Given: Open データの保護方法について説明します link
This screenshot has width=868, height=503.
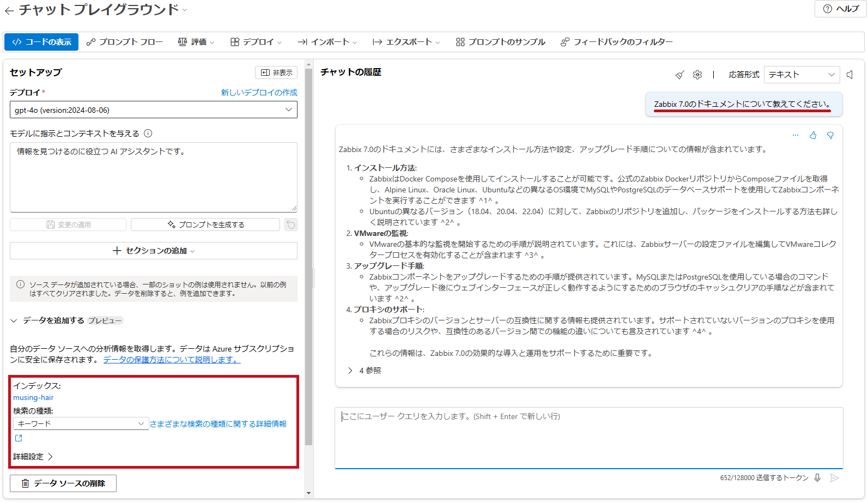Looking at the screenshot, I should [172, 360].
